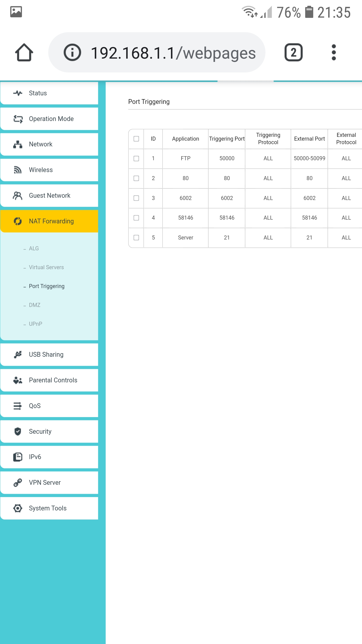
Task: Open the Wireless menu
Action: point(49,170)
